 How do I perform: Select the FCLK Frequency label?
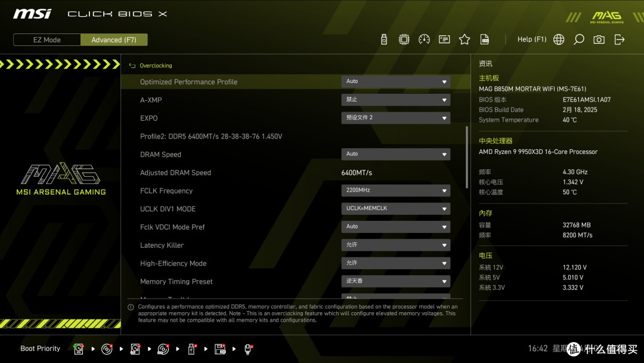(x=166, y=190)
